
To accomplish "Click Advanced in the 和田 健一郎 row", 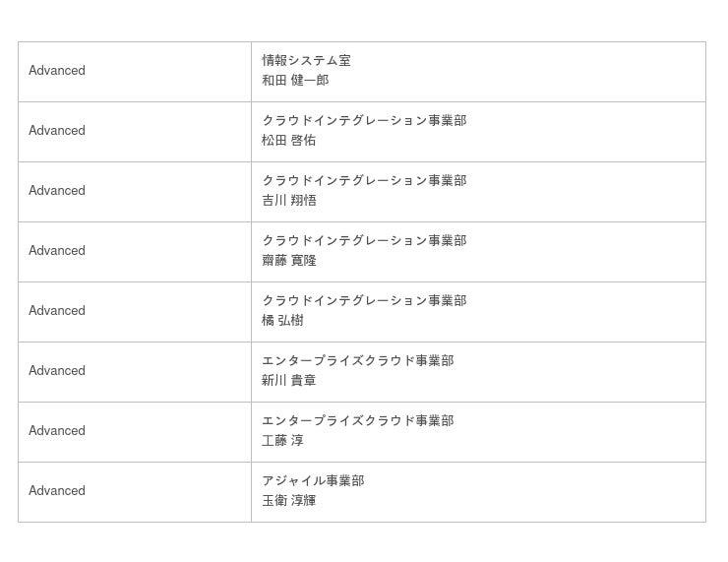I will [57, 71].
